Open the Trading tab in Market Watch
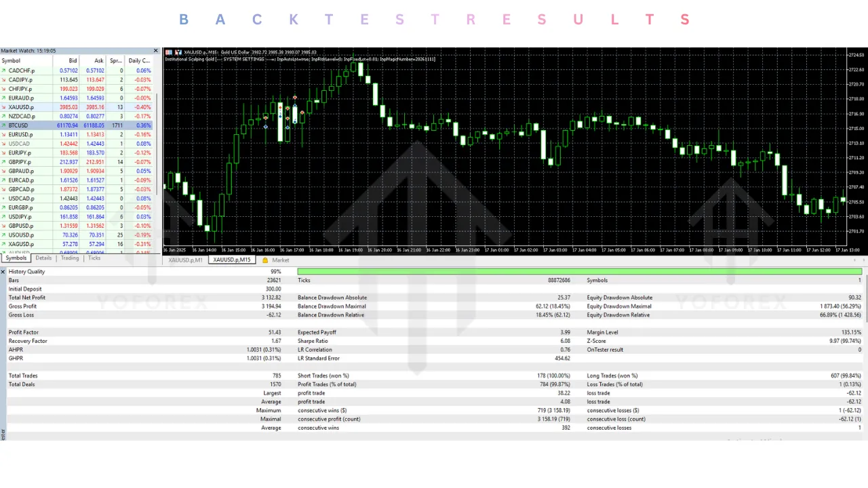This screenshot has width=868, height=488. coord(70,258)
